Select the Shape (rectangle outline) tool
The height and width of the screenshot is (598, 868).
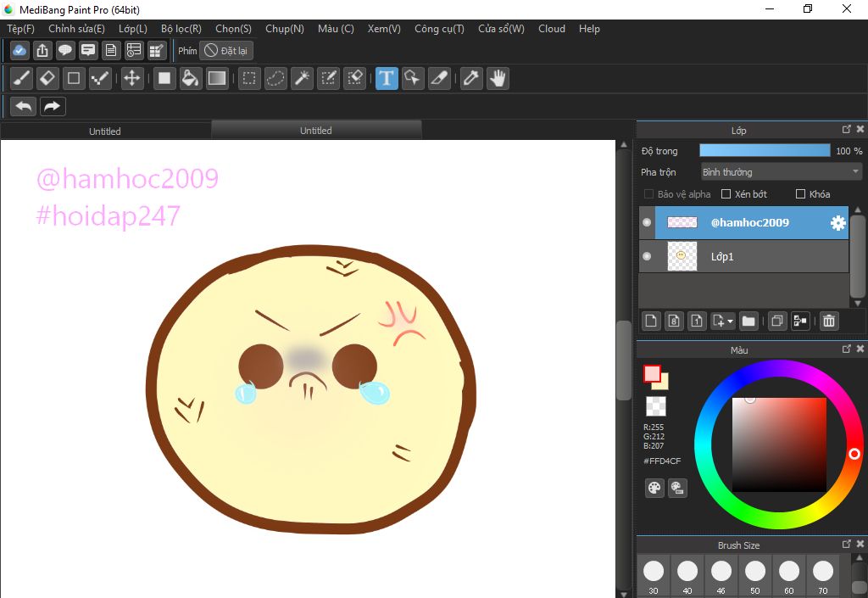tap(74, 78)
